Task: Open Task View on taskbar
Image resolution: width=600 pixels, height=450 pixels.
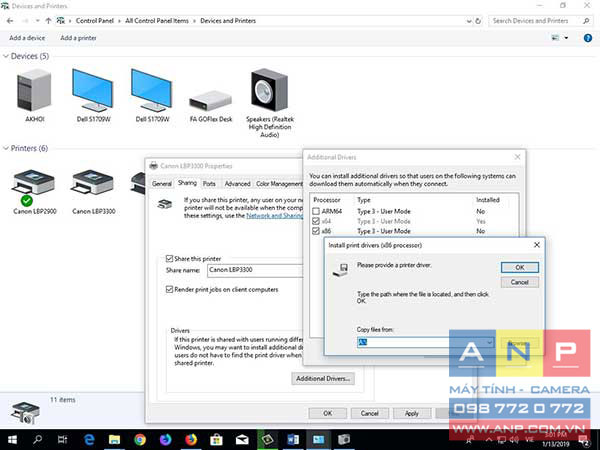Action: [63, 440]
